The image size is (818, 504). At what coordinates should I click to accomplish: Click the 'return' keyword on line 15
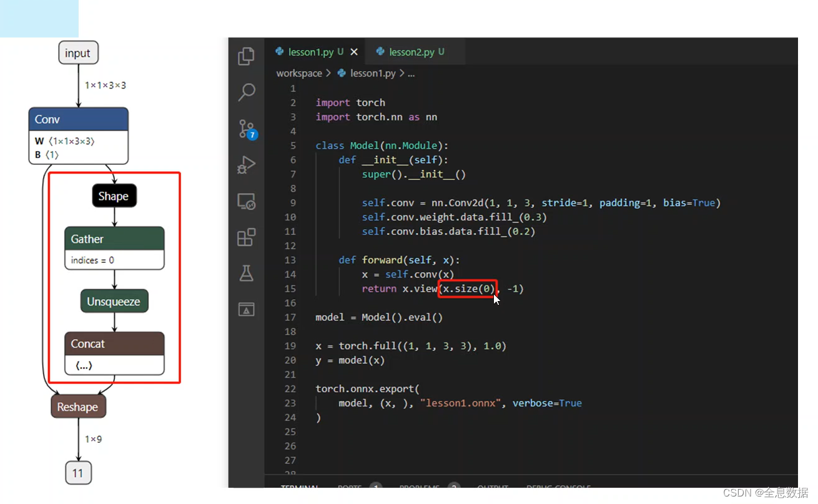tap(379, 289)
